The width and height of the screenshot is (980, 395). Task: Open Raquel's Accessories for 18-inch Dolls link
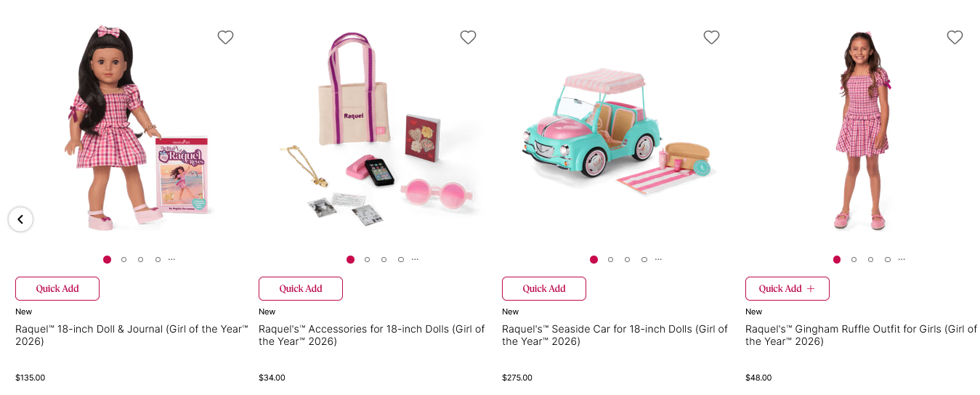click(x=370, y=335)
